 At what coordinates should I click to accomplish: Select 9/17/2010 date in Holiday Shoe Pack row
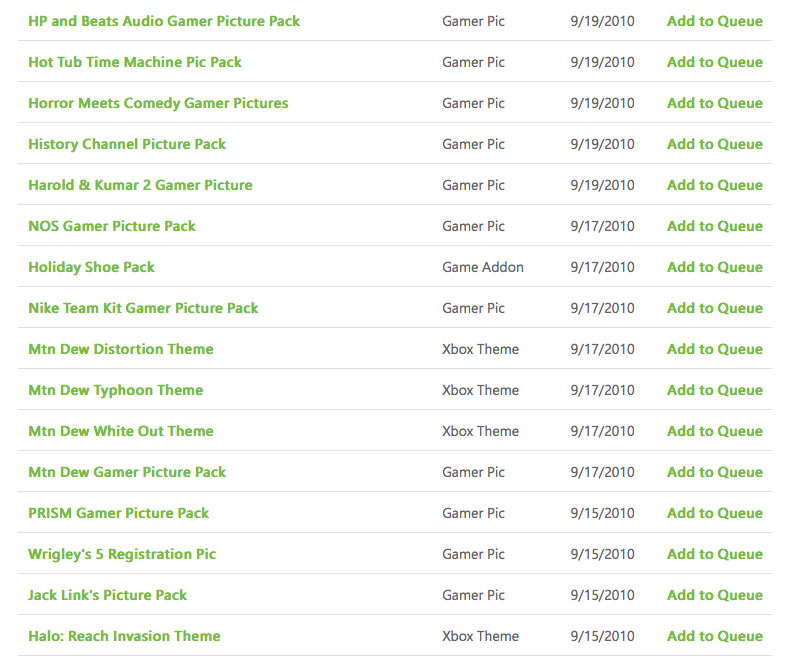click(602, 267)
